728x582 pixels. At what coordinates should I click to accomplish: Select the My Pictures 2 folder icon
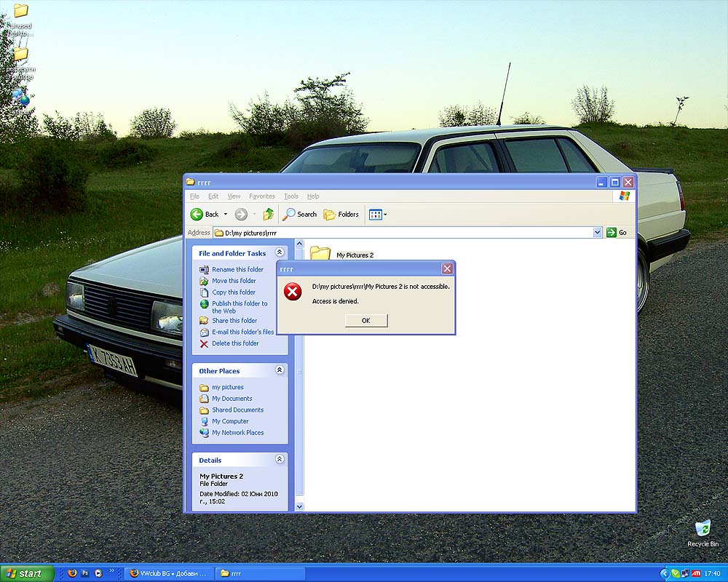(x=320, y=253)
